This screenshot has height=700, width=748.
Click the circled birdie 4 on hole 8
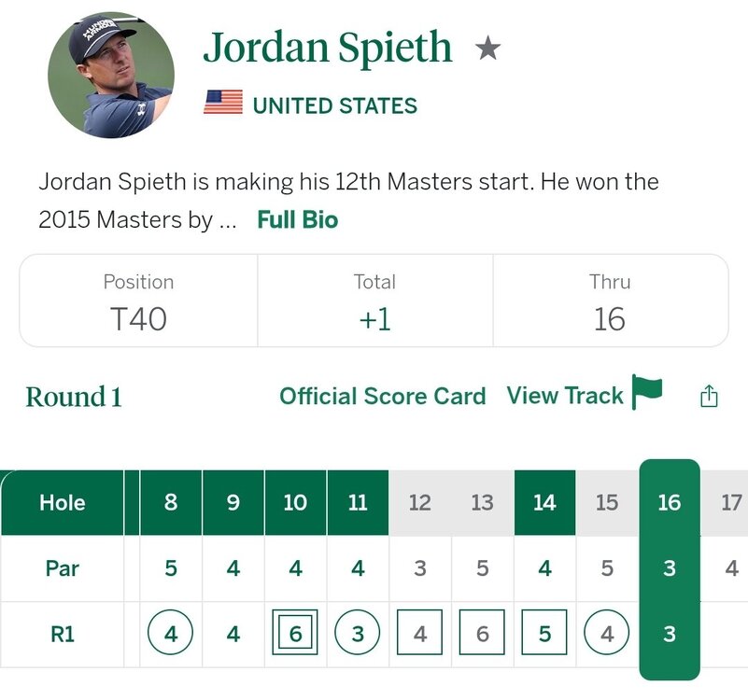(170, 635)
